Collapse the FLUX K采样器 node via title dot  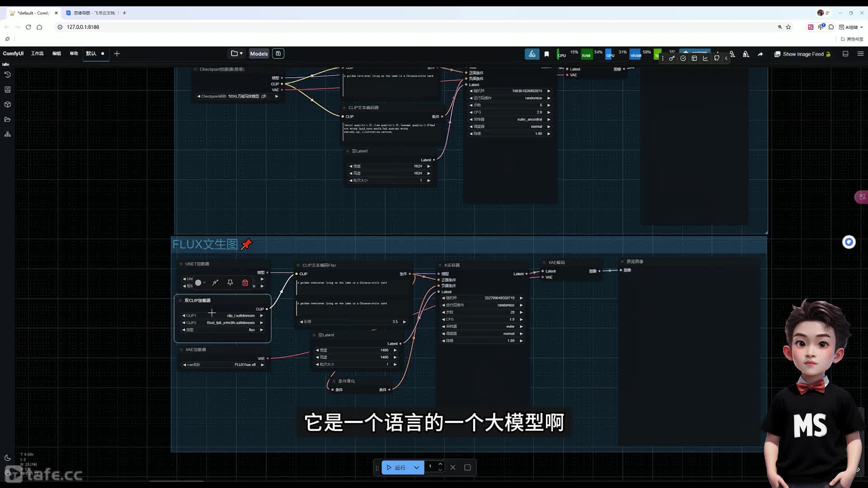440,265
